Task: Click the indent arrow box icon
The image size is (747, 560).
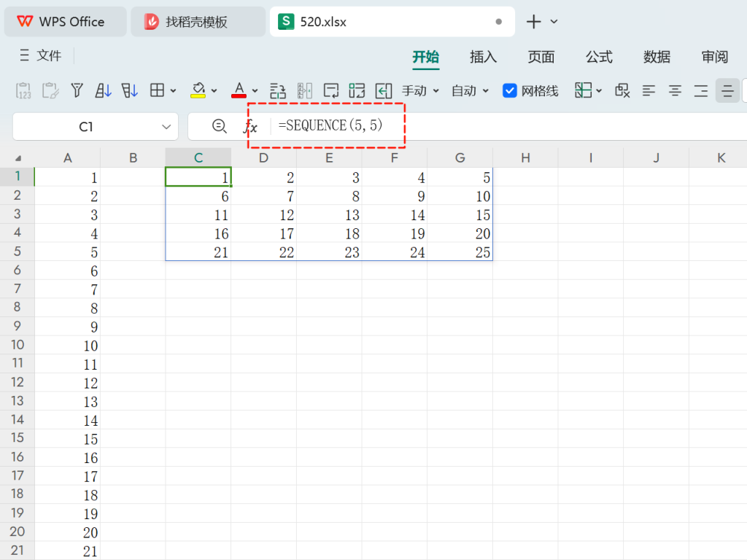Action: pos(384,90)
